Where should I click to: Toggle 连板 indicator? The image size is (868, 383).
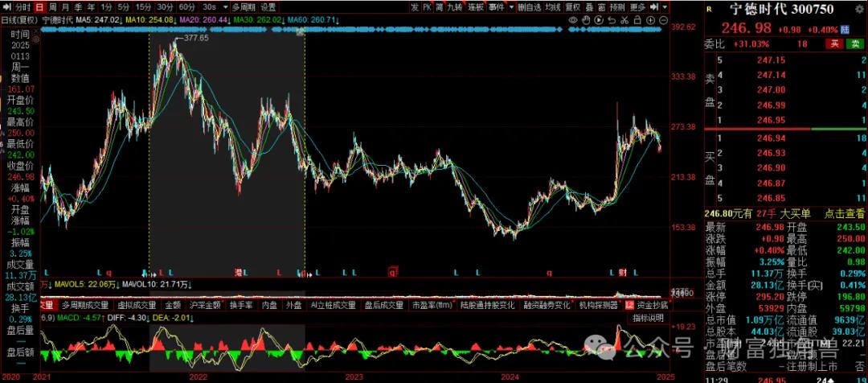(476, 7)
